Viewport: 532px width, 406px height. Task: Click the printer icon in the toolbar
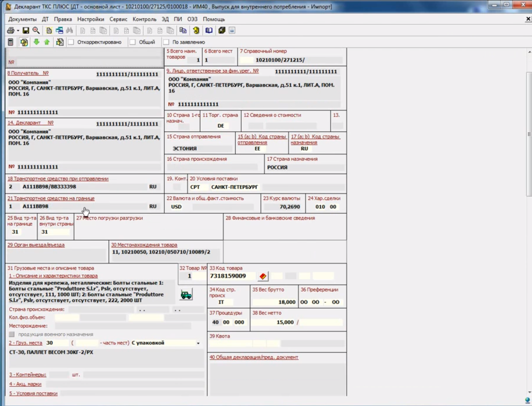10,31
